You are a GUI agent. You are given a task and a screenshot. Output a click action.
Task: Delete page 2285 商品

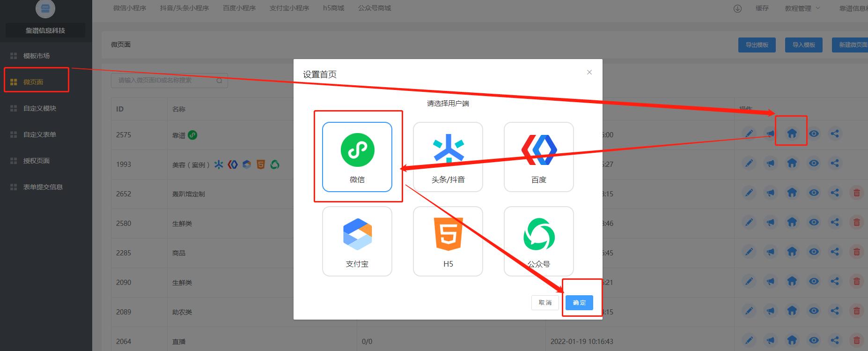point(857,252)
